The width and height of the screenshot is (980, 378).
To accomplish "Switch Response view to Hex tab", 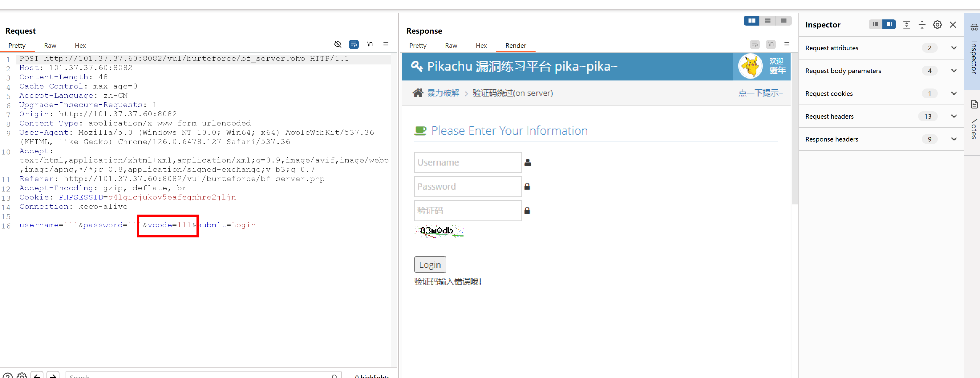I will coord(481,45).
